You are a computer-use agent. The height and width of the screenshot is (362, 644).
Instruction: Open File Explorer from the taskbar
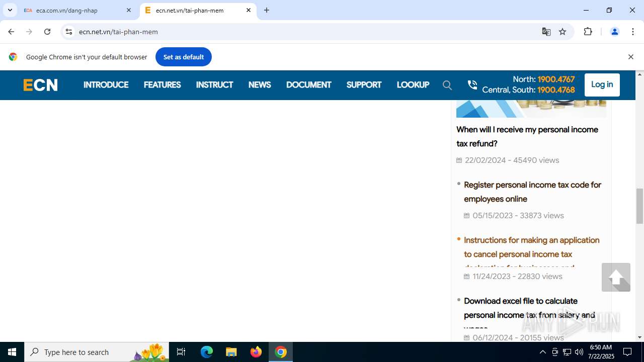click(231, 352)
